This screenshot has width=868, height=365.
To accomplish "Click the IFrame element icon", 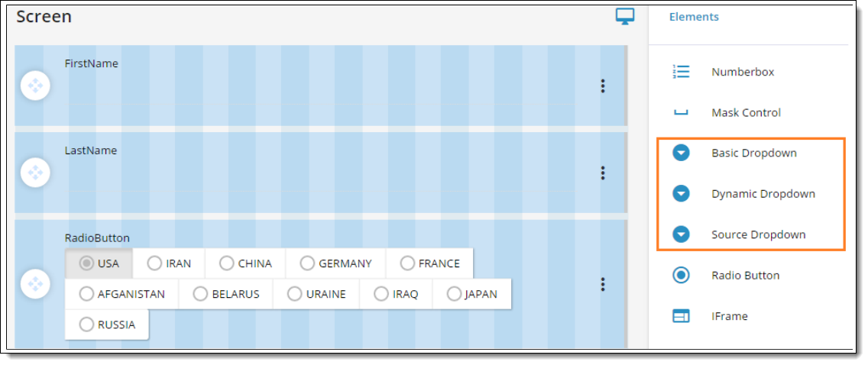I will click(681, 316).
